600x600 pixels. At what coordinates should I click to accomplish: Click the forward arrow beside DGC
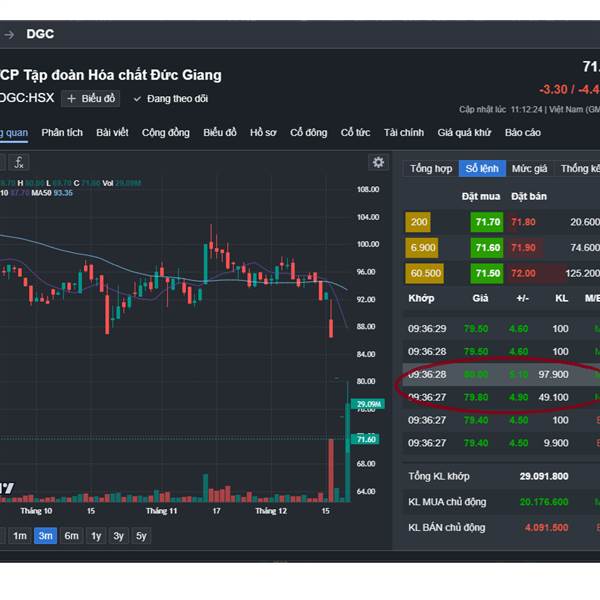coord(8,34)
